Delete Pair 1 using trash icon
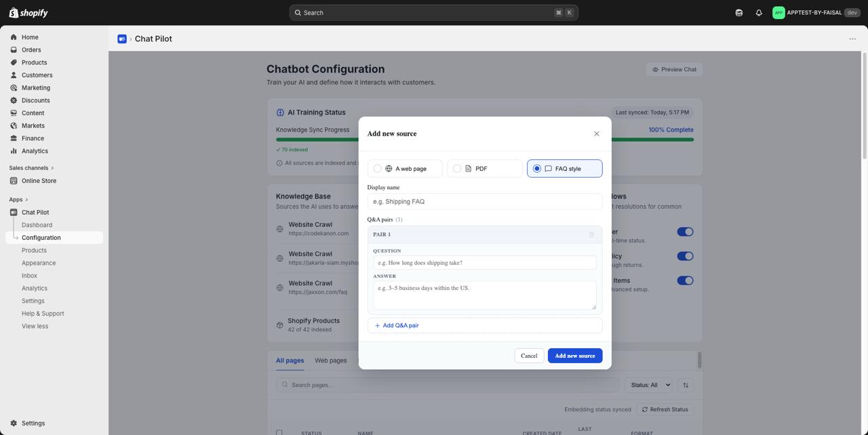The height and width of the screenshot is (435, 868). click(591, 234)
